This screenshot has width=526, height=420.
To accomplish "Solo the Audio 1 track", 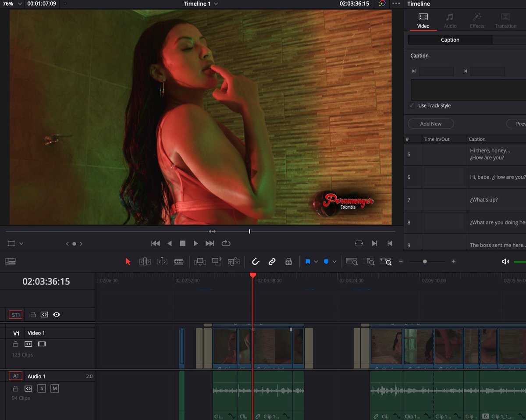I will click(x=42, y=388).
